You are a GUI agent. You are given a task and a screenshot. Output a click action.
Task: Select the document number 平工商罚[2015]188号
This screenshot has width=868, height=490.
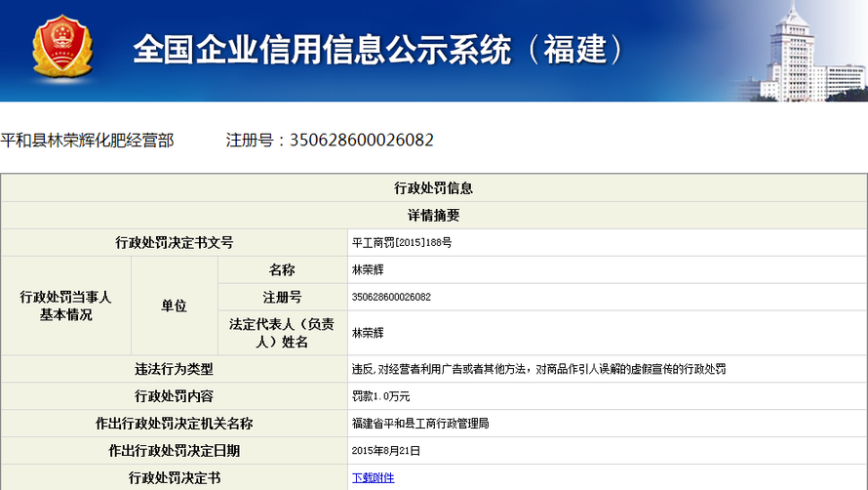[x=402, y=242]
